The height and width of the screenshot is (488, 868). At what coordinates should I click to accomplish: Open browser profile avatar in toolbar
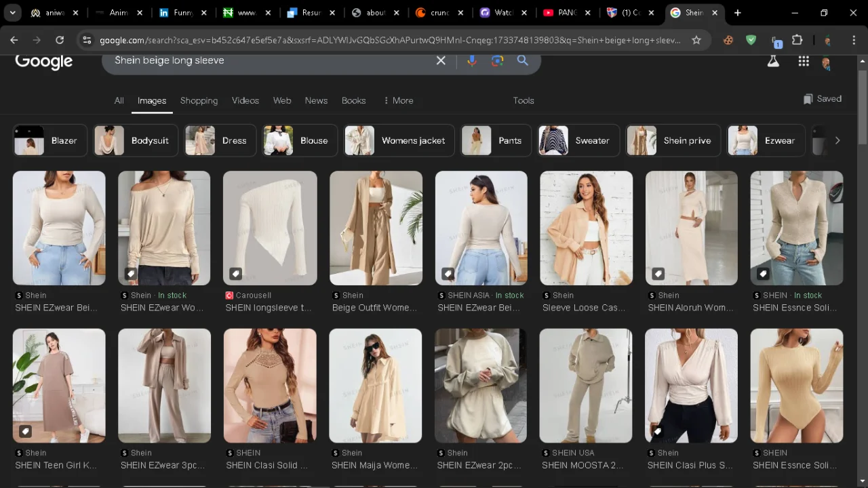[827, 40]
